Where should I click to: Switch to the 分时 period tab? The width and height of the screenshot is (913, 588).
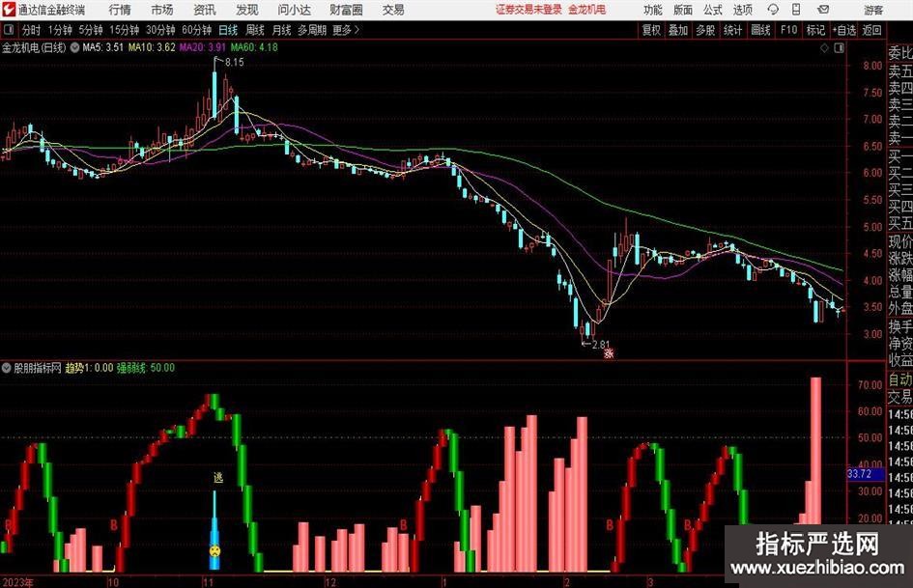pyautogui.click(x=32, y=30)
